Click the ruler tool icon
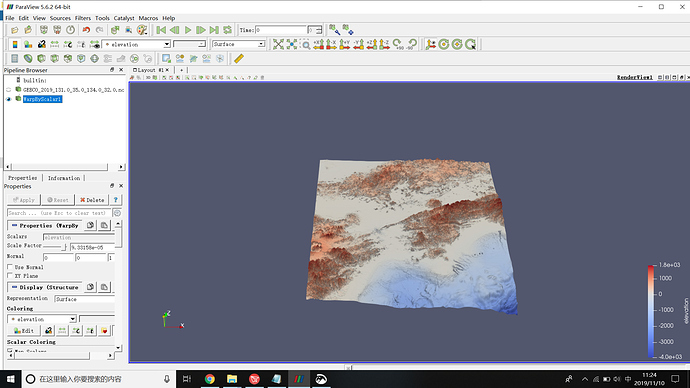The image size is (690, 388). (239, 59)
